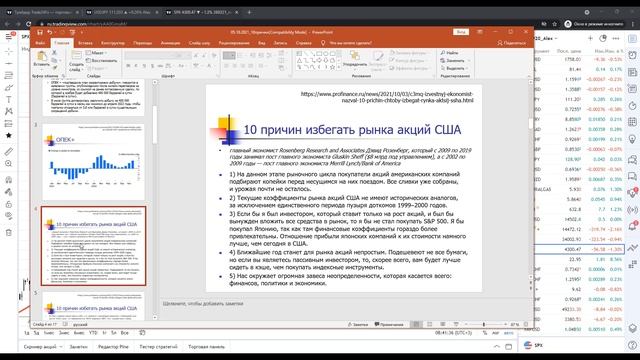The height and width of the screenshot is (360, 640).
Task: Select TradingView ruler measure tool
Action: pos(9,152)
